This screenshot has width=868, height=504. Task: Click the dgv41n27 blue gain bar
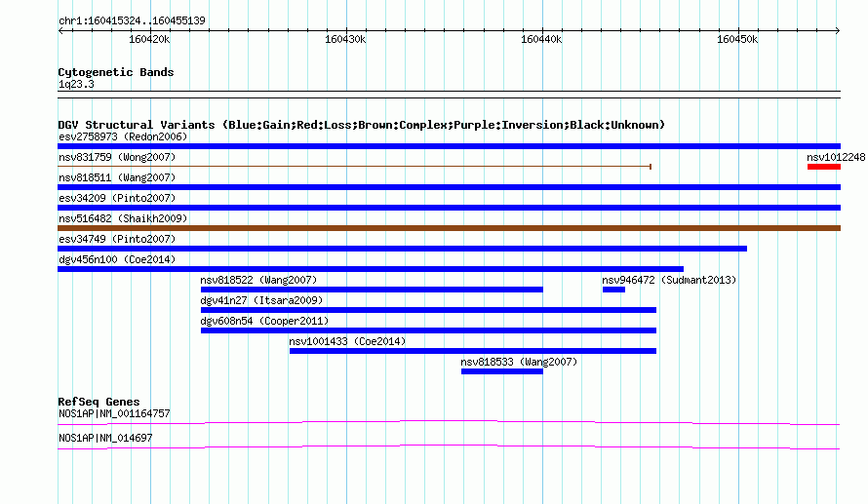pyautogui.click(x=428, y=310)
